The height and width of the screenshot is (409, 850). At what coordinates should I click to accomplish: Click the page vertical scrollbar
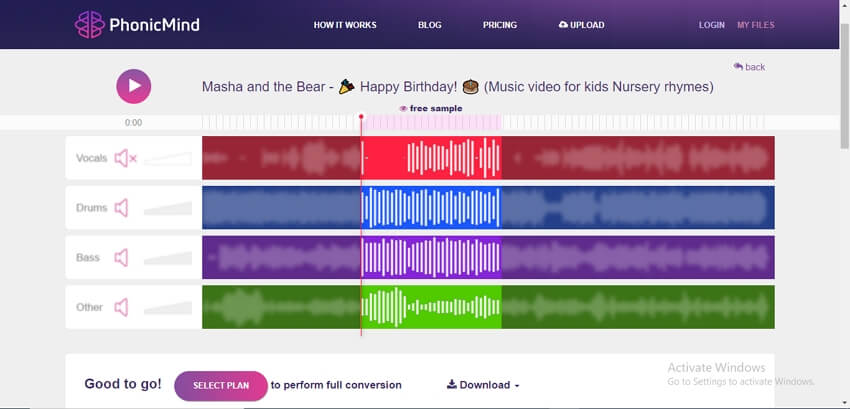coord(845,87)
